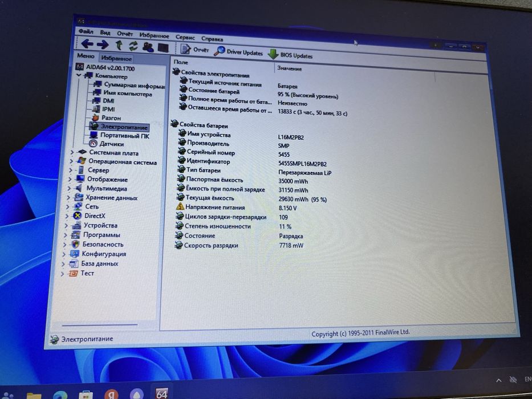This screenshot has width=532, height=399.
Task: Expand the Хранение данных node
Action: coord(68,197)
